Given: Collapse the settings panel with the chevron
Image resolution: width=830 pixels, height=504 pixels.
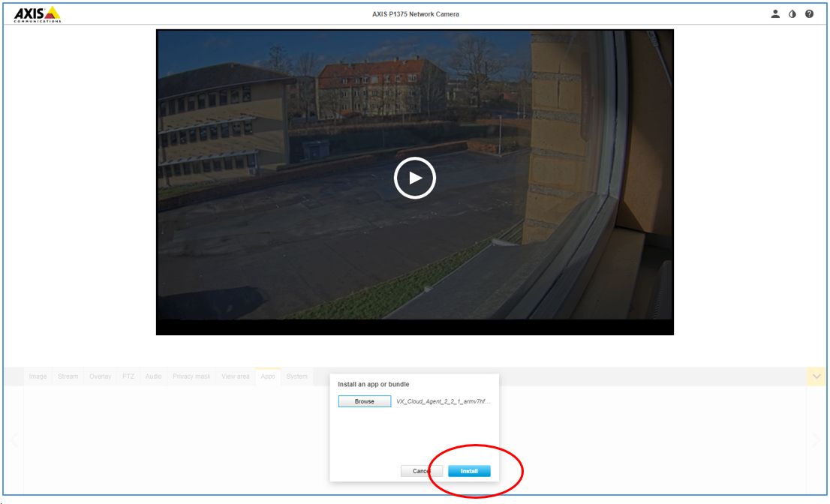Looking at the screenshot, I should click(x=816, y=376).
